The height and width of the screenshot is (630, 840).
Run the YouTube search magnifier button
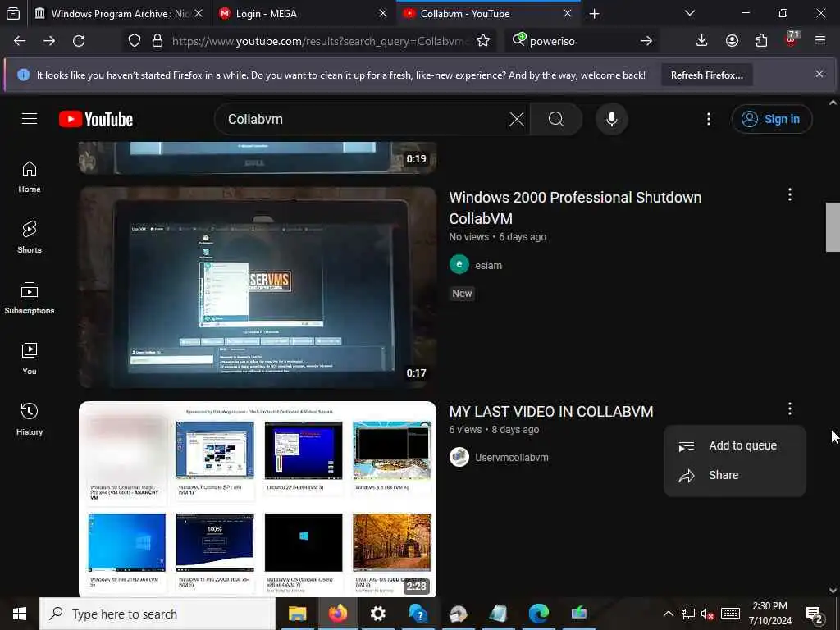(x=556, y=119)
